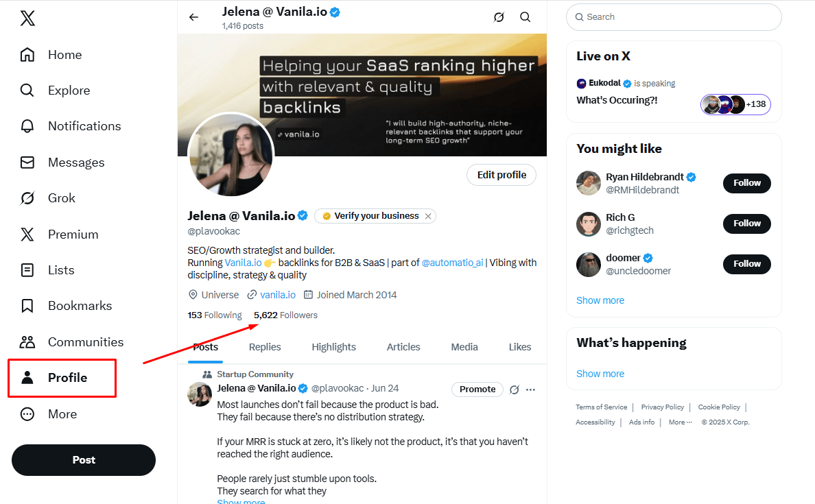This screenshot has width=815, height=504.
Task: Open the Notifications bell icon
Action: pos(27,125)
